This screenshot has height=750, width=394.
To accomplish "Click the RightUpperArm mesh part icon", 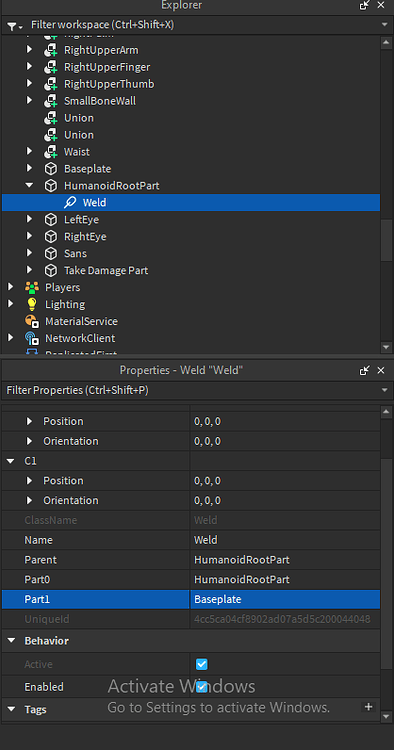I will pyautogui.click(x=51, y=50).
